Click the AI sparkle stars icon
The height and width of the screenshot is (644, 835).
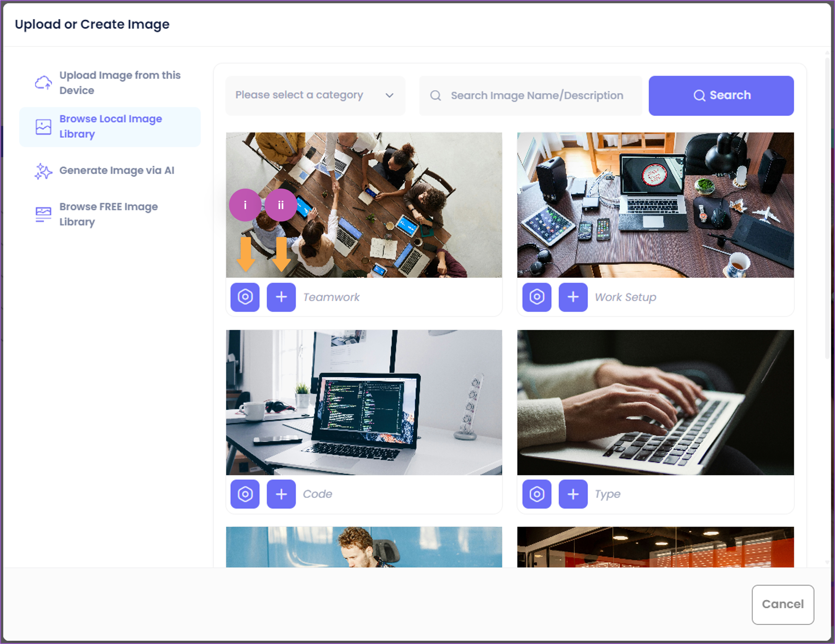pyautogui.click(x=43, y=171)
